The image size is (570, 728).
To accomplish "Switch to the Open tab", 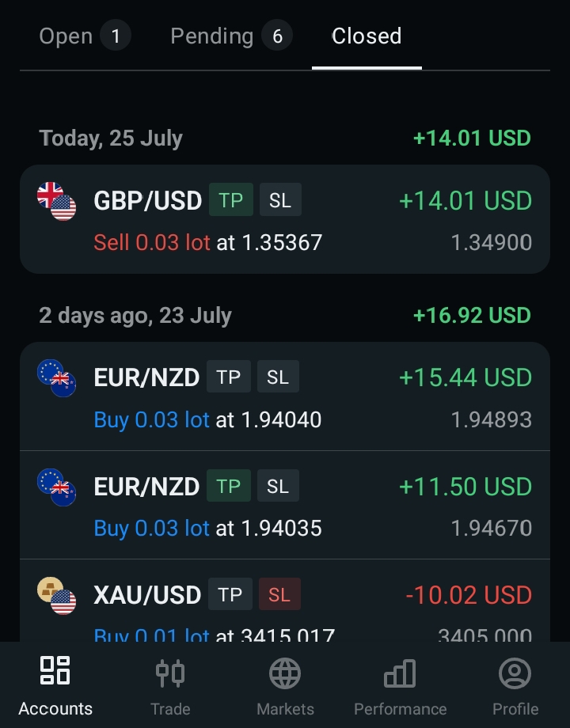I will click(85, 36).
